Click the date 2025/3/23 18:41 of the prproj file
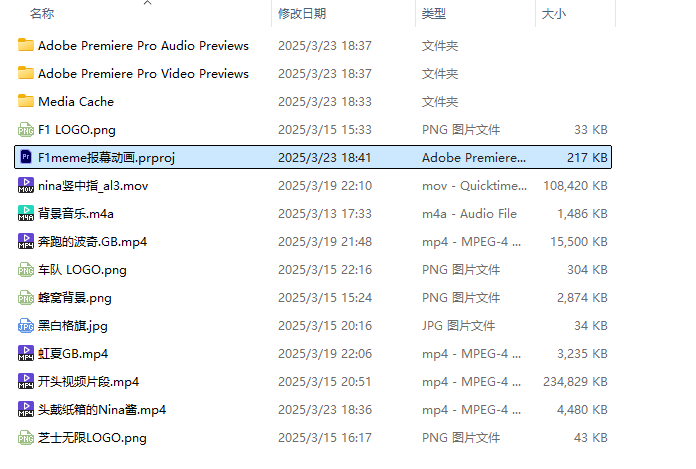696x469 pixels. tap(324, 158)
